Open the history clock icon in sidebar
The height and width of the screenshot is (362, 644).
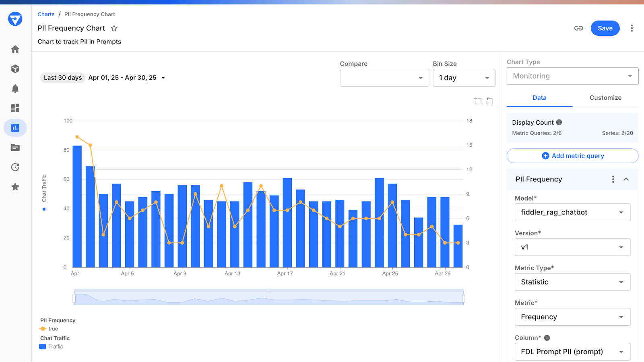click(15, 167)
